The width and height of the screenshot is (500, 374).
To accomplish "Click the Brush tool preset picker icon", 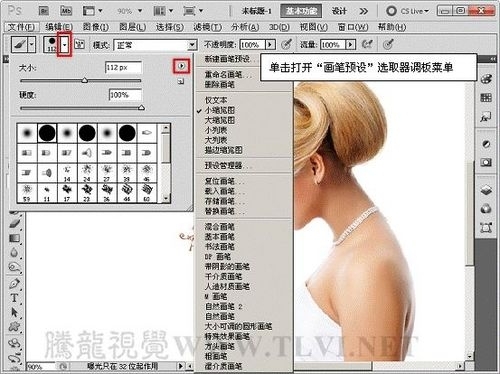I will [x=19, y=44].
